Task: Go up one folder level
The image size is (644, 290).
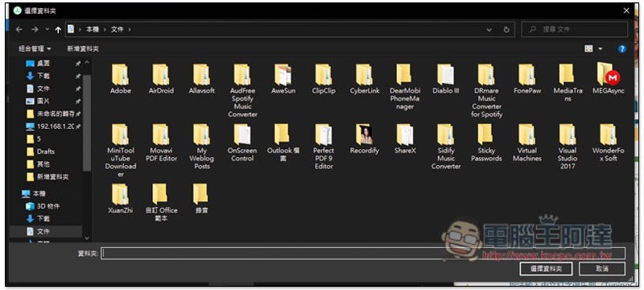Action: point(58,30)
